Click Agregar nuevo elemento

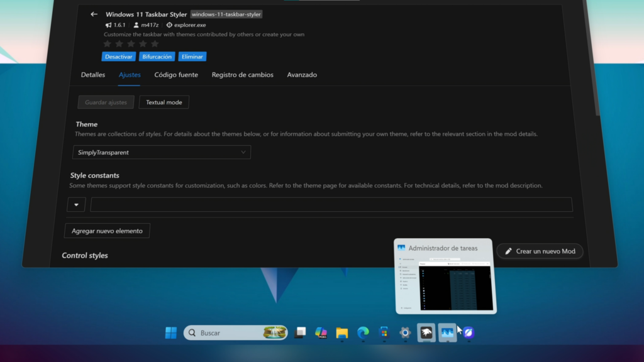pyautogui.click(x=107, y=231)
